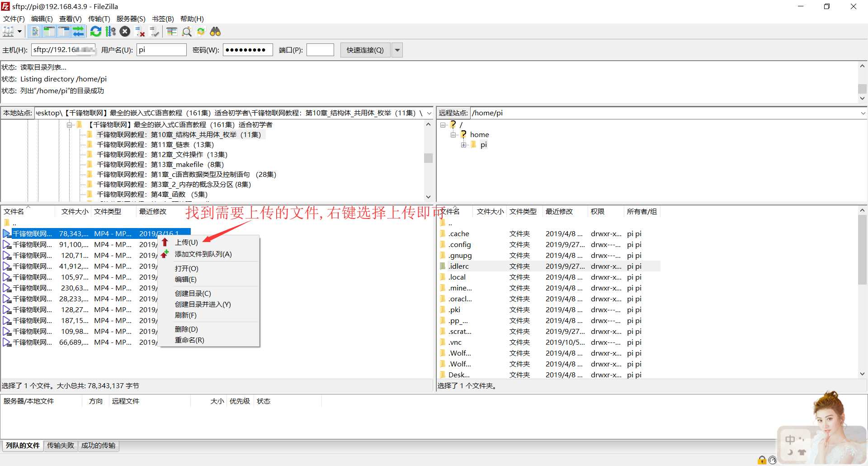868x466 pixels.
Task: Toggle remote directory tree display
Action: coord(64,32)
